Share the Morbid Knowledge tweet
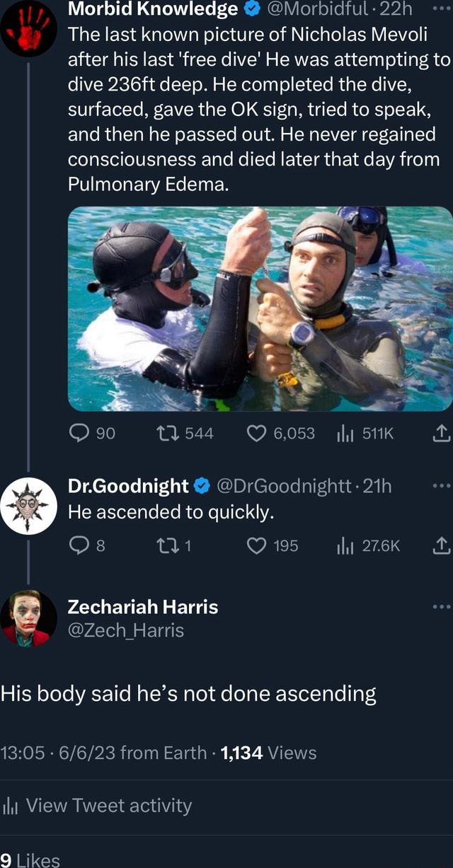 443,433
